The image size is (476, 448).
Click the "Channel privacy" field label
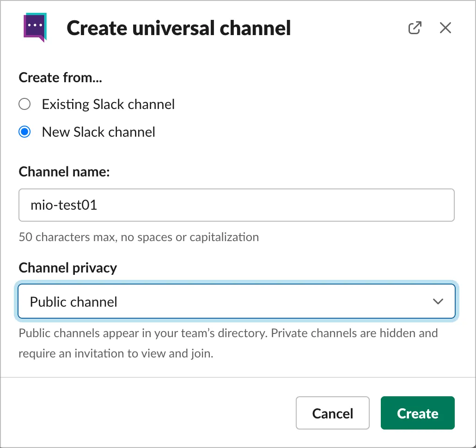tap(68, 268)
